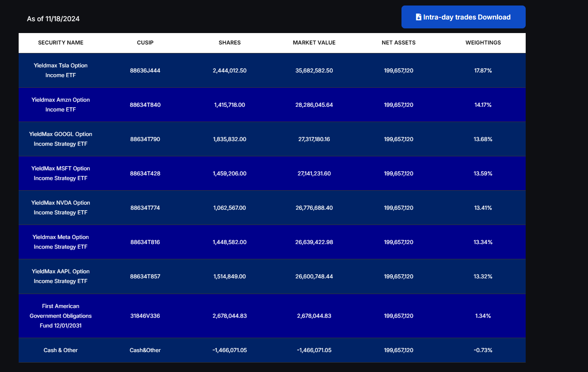Viewport: 588px width, 372px height.
Task: Click weighting 13.68%
Action: 483,139
